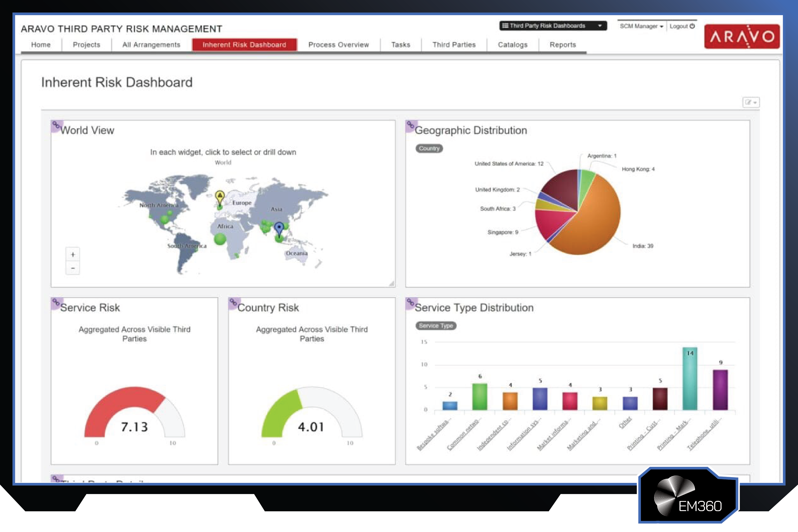Image resolution: width=798 pixels, height=532 pixels.
Task: Click the 'United Kingdom: 2' pie label
Action: pyautogui.click(x=498, y=190)
